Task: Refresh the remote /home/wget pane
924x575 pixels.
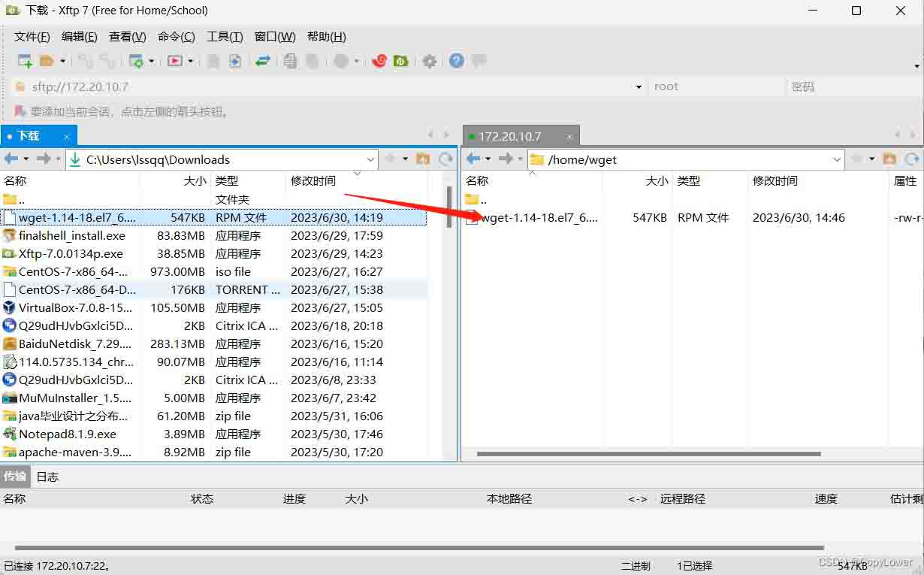Action: pyautogui.click(x=911, y=159)
